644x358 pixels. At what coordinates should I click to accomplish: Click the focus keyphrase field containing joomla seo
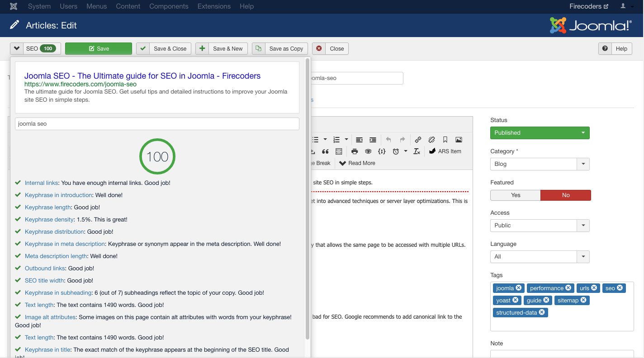(x=157, y=124)
